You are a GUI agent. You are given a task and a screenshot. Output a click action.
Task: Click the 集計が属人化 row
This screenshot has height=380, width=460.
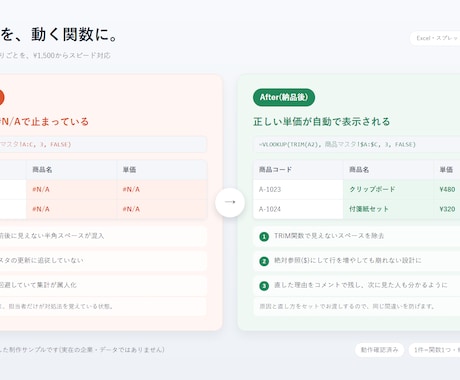point(103,286)
